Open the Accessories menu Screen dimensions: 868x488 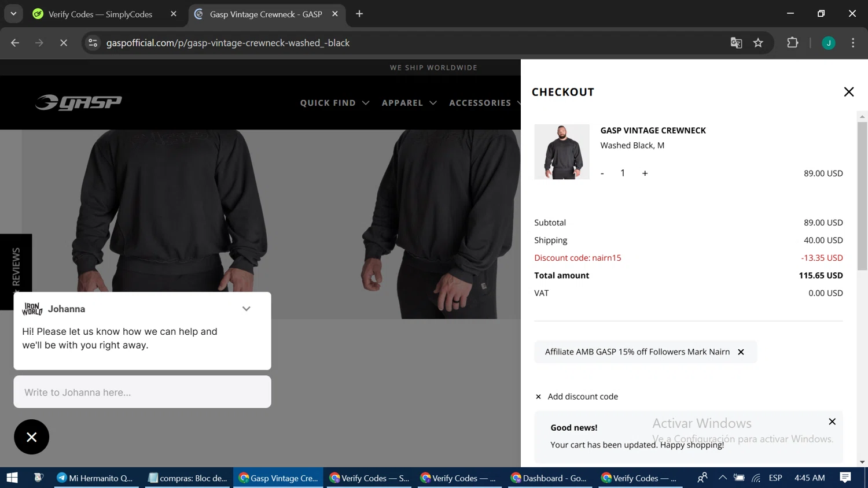[484, 103]
